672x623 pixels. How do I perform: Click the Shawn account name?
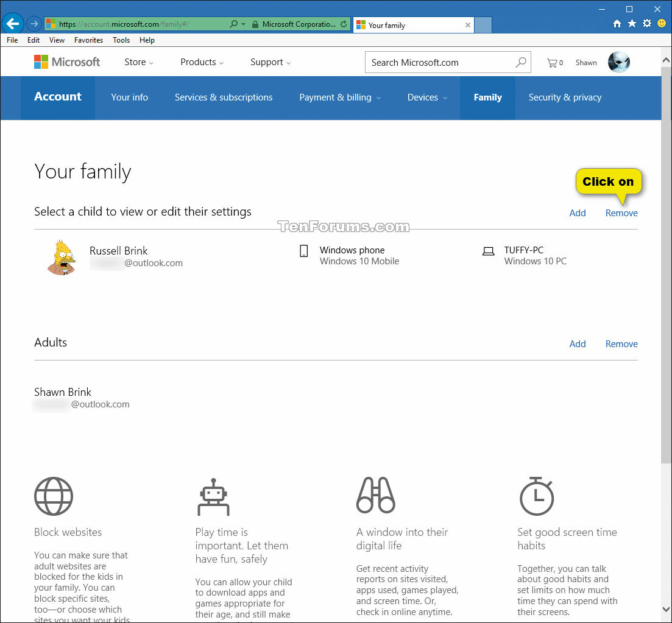(x=586, y=63)
